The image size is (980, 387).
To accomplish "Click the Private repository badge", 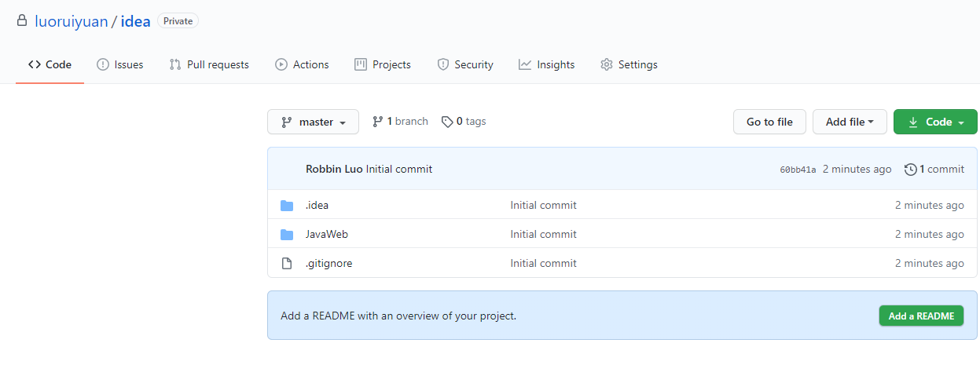I will click(x=178, y=21).
